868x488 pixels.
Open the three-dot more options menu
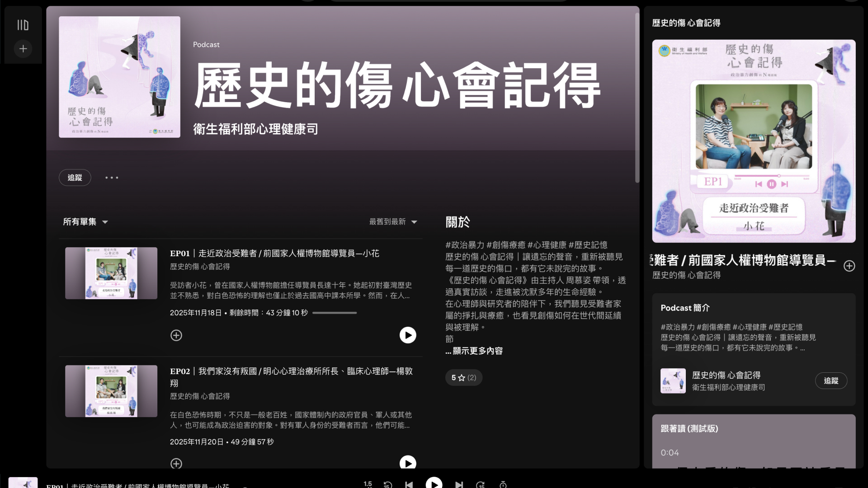[x=112, y=178]
